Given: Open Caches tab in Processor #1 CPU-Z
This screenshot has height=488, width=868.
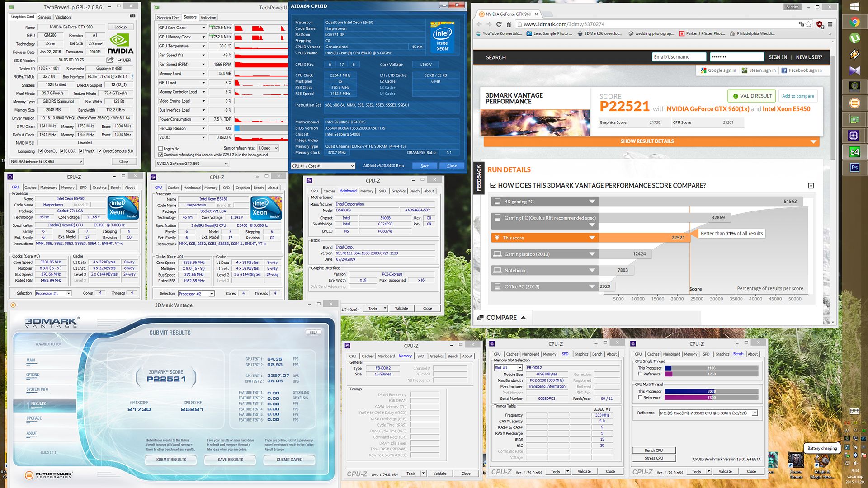Looking at the screenshot, I should 30,188.
